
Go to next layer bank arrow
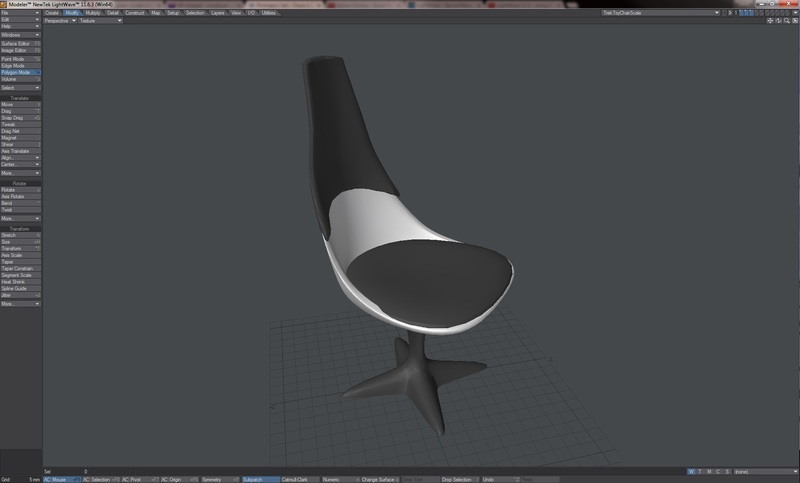pos(730,13)
